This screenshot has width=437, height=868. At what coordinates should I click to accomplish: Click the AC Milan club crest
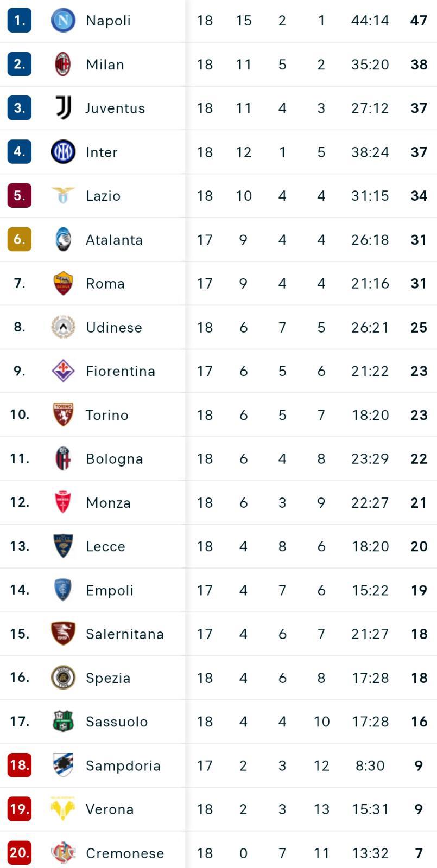tap(63, 65)
